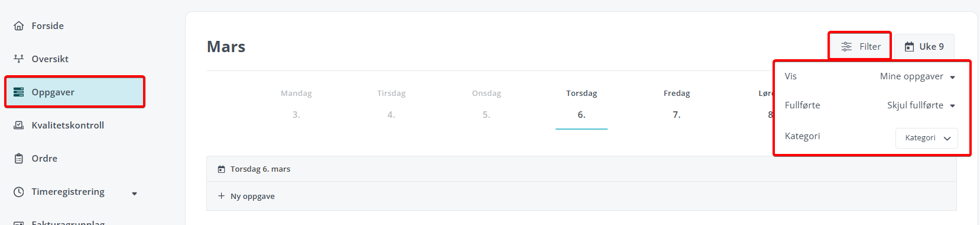Screen dimensions: 980x225
Task: Switch to the Mandag 3. tab
Action: (296, 104)
